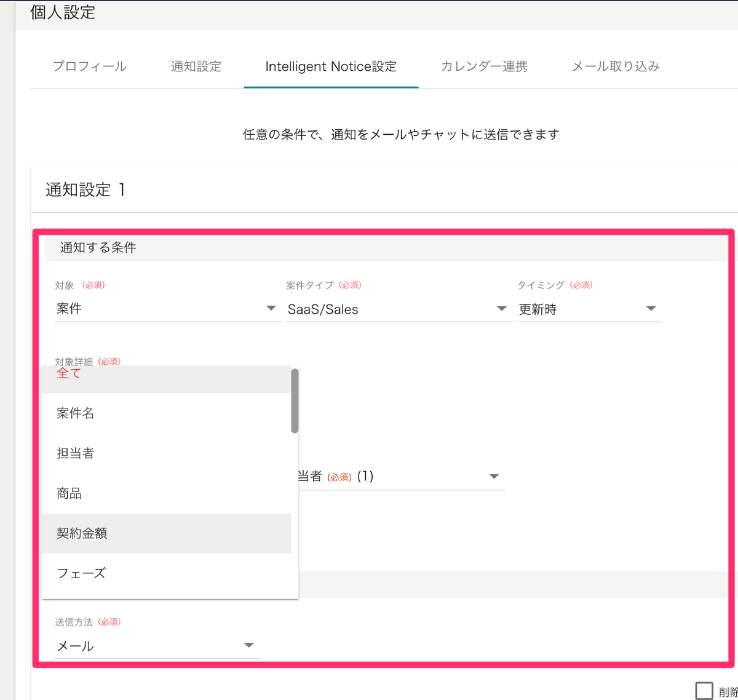
Task: Click the arrow icon on the 対象 field
Action: click(271, 308)
